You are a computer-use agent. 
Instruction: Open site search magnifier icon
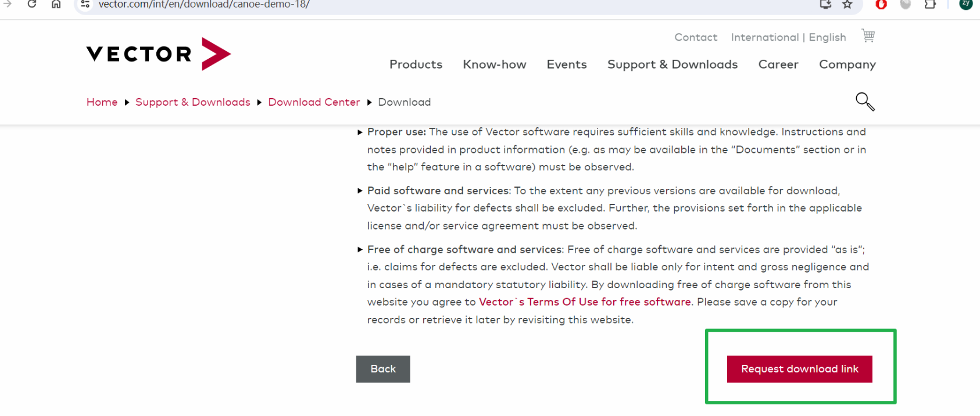865,102
